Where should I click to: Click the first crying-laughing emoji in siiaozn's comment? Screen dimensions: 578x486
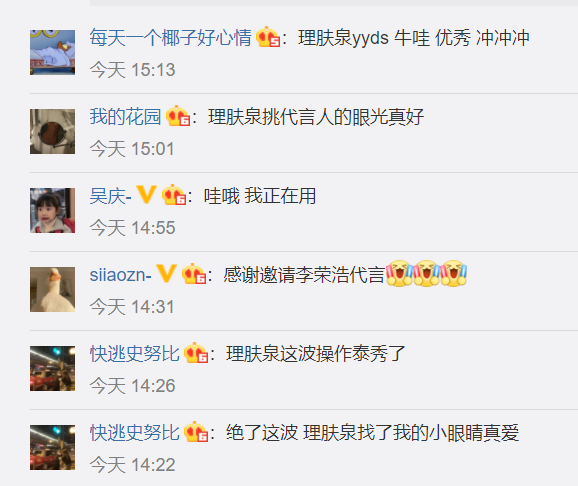coord(399,273)
